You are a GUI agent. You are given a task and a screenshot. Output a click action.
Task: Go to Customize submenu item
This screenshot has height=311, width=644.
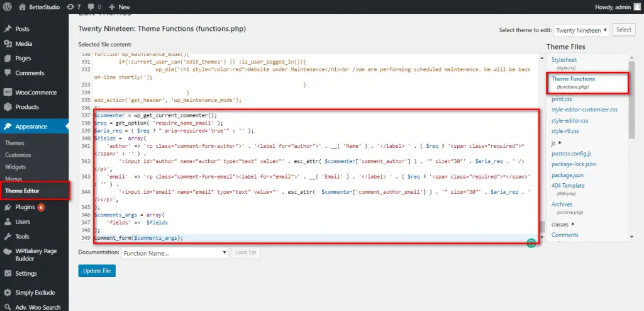(18, 155)
